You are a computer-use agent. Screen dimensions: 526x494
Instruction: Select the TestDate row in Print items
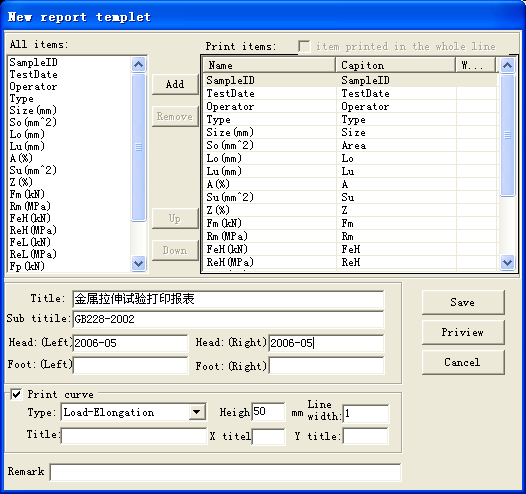350,94
